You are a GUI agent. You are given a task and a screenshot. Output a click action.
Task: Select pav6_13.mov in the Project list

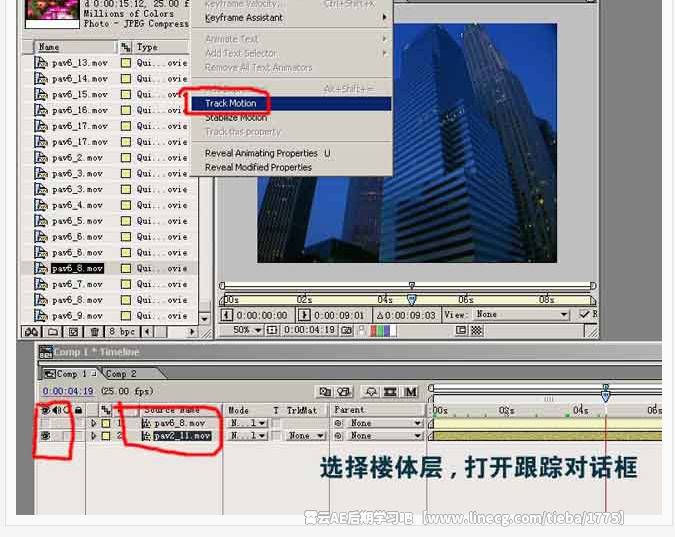click(x=80, y=63)
